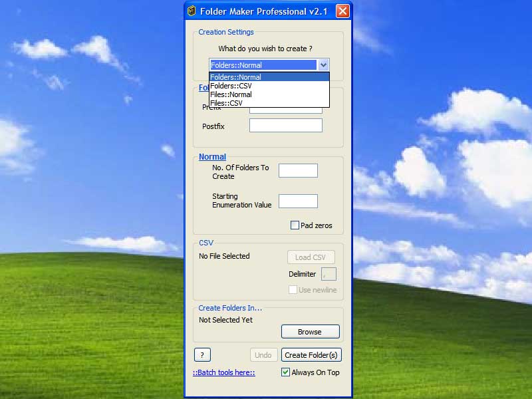Click the Postfix text field
Viewport: 532px width, 399px height.
tap(285, 126)
